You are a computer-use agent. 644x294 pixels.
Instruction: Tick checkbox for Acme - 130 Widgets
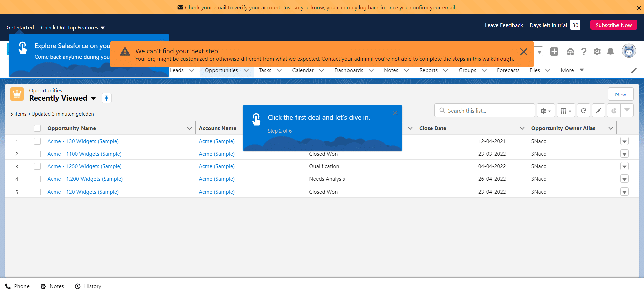(37, 141)
